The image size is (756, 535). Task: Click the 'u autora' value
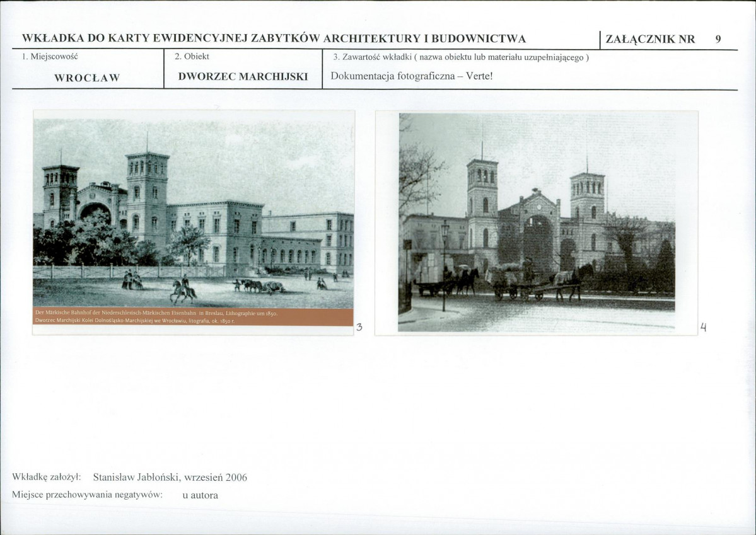200,495
